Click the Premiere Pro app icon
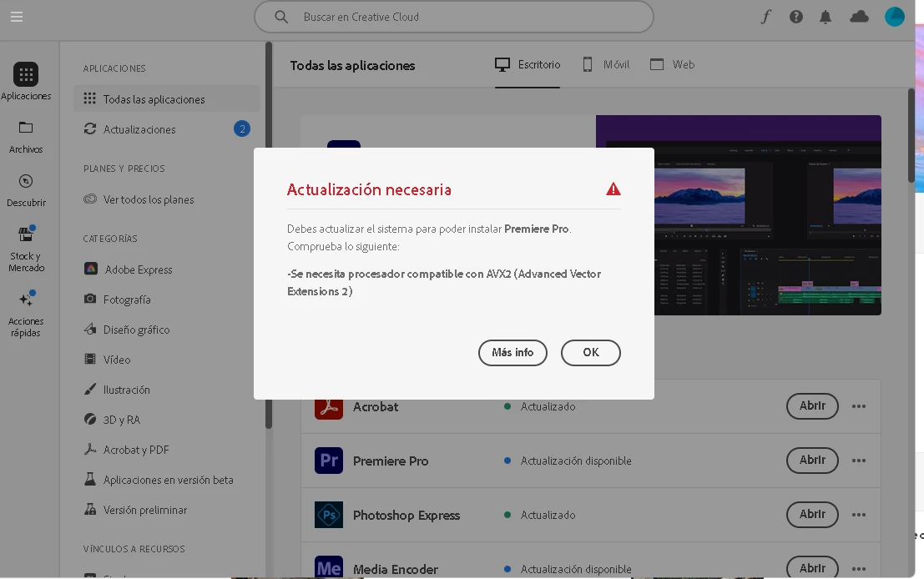Screen dimensions: 924x579 click(329, 461)
